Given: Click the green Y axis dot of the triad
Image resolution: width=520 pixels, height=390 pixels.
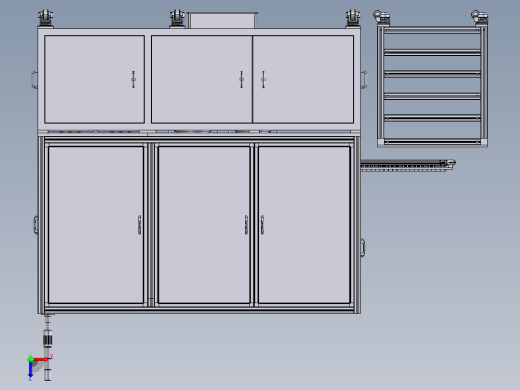Looking at the screenshot, I should (30, 359).
